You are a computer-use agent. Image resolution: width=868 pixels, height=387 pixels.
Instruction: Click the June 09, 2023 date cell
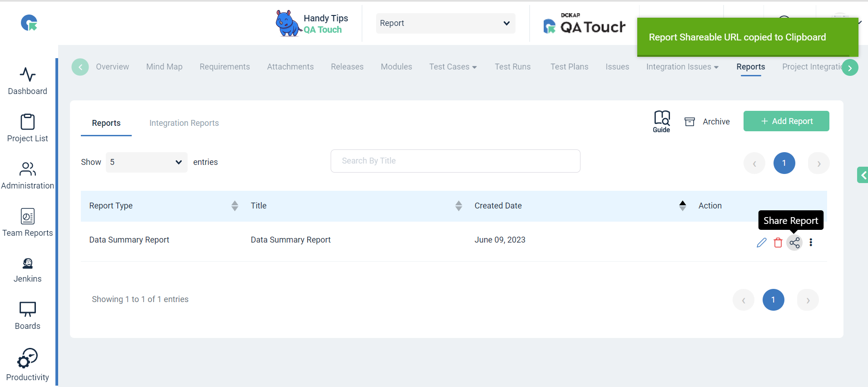pos(500,240)
